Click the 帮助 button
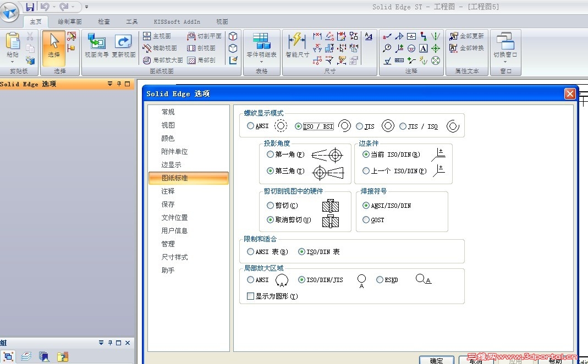Screen dimensions: 588x364 tap(555, 360)
